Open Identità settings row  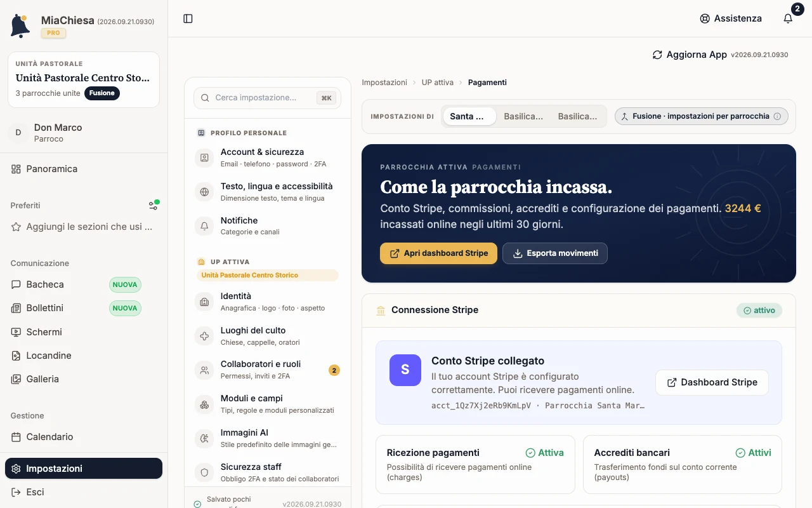(267, 302)
